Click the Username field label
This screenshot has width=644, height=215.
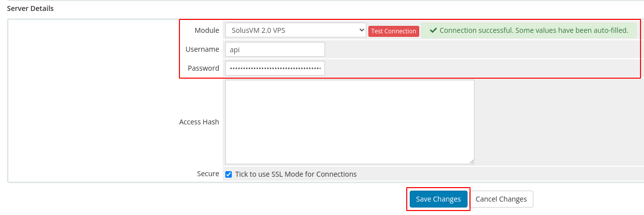(x=202, y=49)
